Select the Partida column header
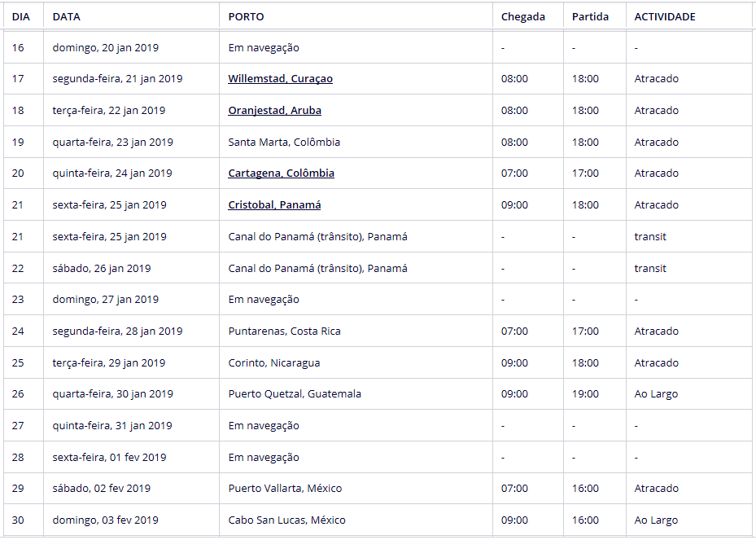Image resolution: width=756 pixels, height=540 pixels. pyautogui.click(x=590, y=16)
